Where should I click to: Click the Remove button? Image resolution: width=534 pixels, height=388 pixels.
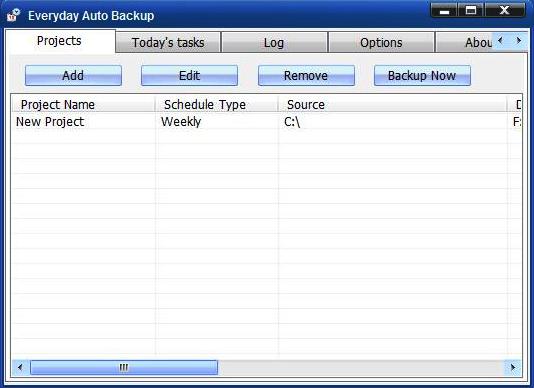click(x=306, y=75)
